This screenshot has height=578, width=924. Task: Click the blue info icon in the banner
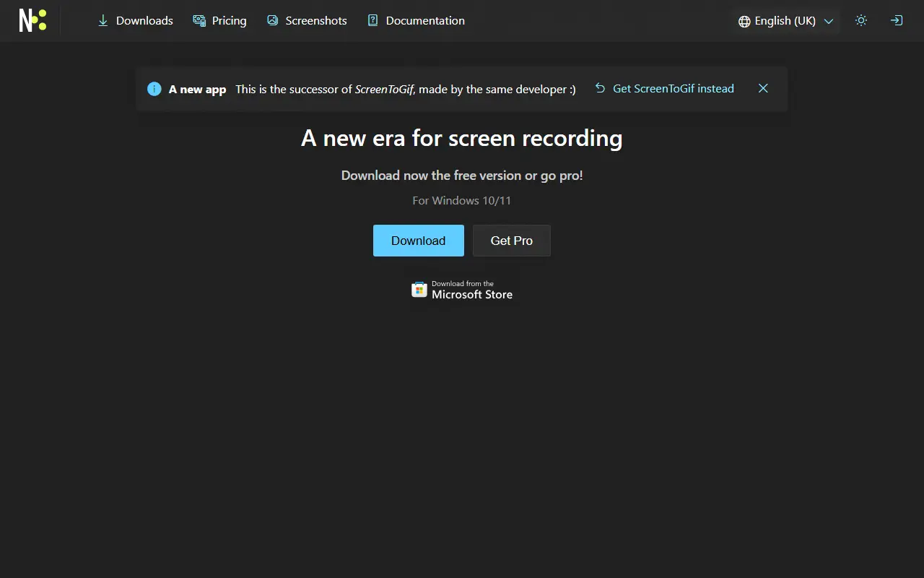pos(154,89)
